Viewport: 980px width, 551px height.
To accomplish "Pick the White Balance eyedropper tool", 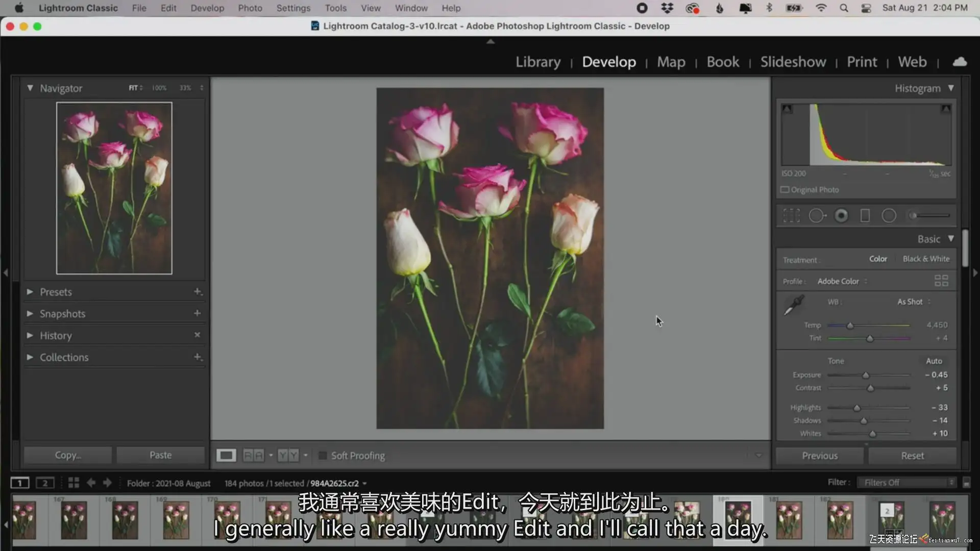I will coord(794,305).
